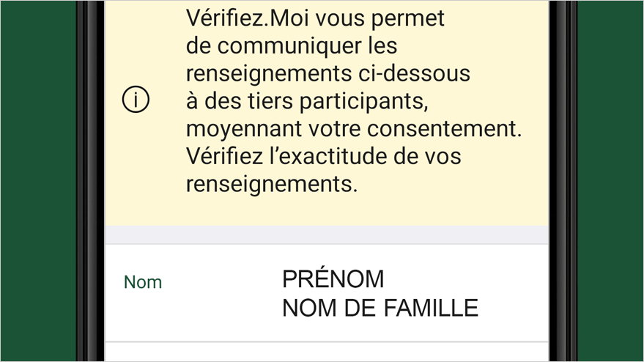Select the 'PRÉNOM' value text
Screen dimensions: 644x362
coord(333,279)
